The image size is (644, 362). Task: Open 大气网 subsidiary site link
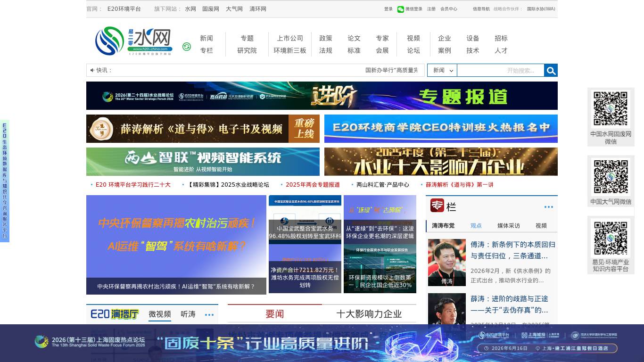coord(234,9)
